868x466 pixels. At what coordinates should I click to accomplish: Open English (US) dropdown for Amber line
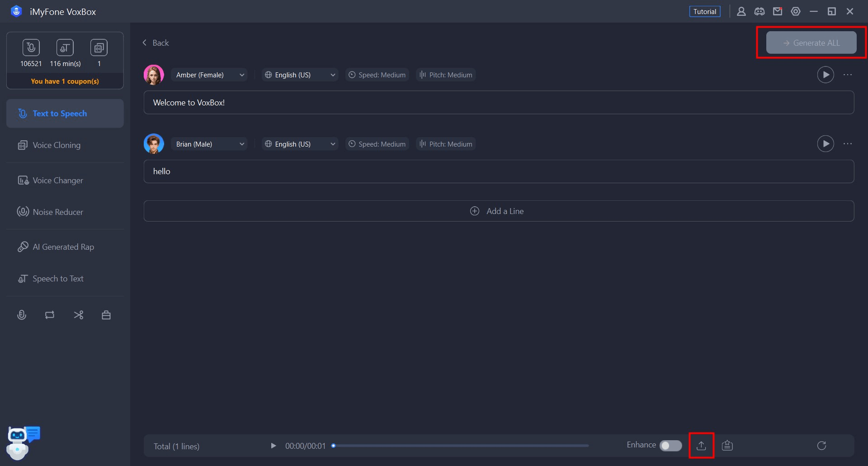tap(300, 75)
